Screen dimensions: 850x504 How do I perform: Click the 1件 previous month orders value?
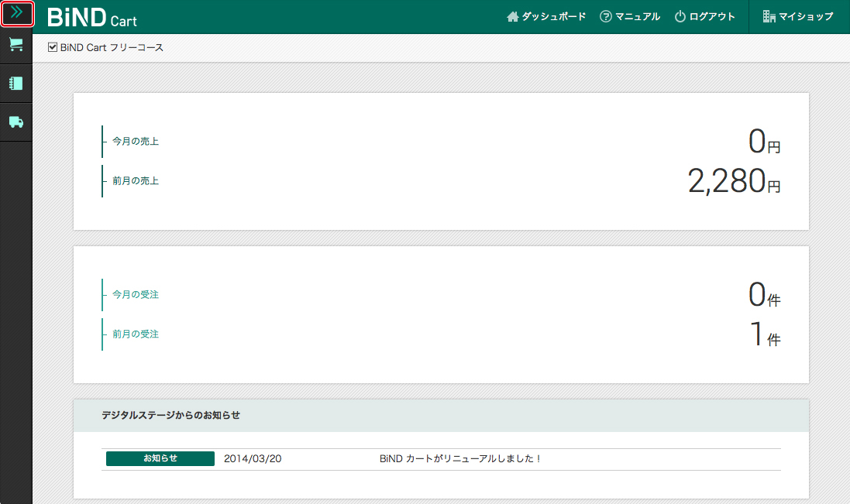point(766,334)
